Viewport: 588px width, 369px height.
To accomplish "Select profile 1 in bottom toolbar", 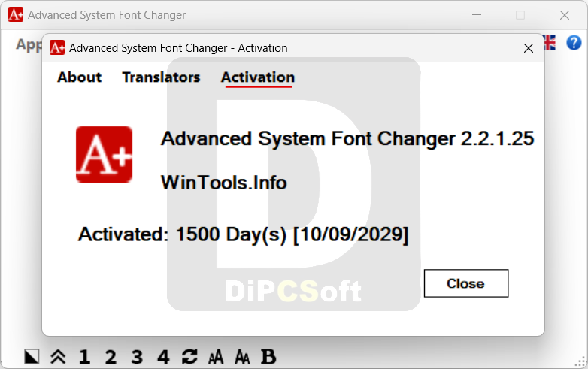I will click(84, 357).
